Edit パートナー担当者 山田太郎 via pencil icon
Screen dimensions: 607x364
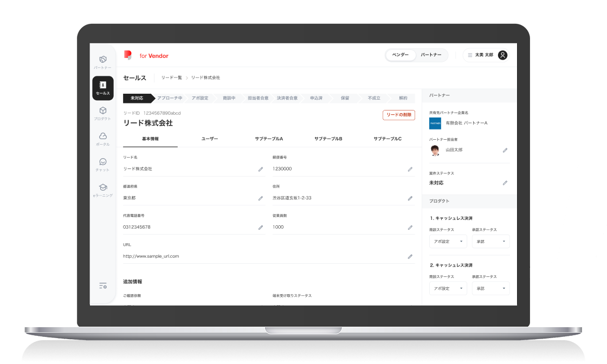(x=506, y=150)
